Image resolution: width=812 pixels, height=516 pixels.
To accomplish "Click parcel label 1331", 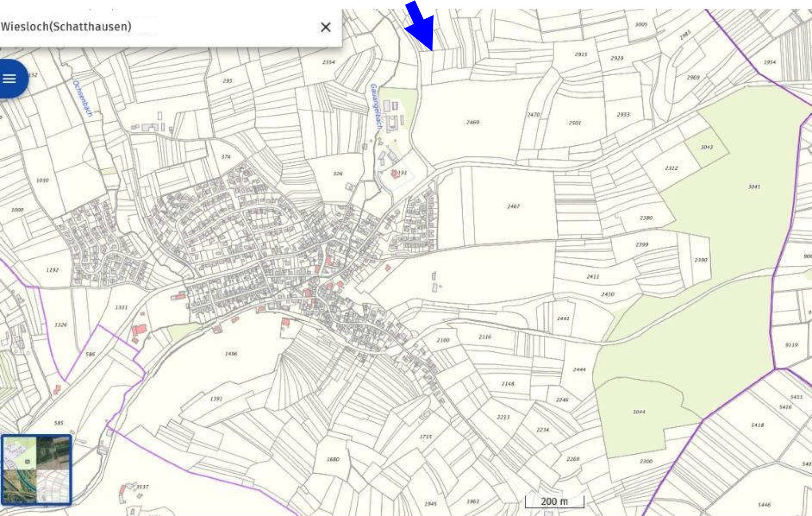I will click(x=121, y=307).
